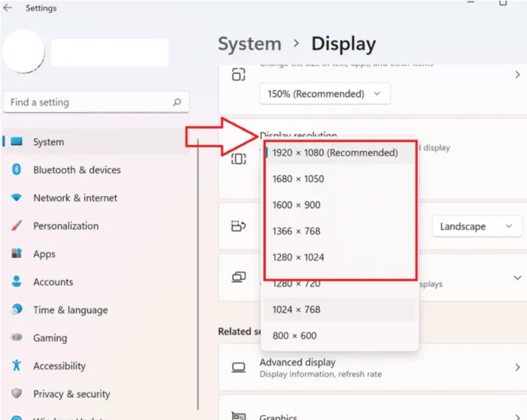Screen dimensions: 527x420
Task: Click the Network & internet wifi icon
Action: pos(17,198)
